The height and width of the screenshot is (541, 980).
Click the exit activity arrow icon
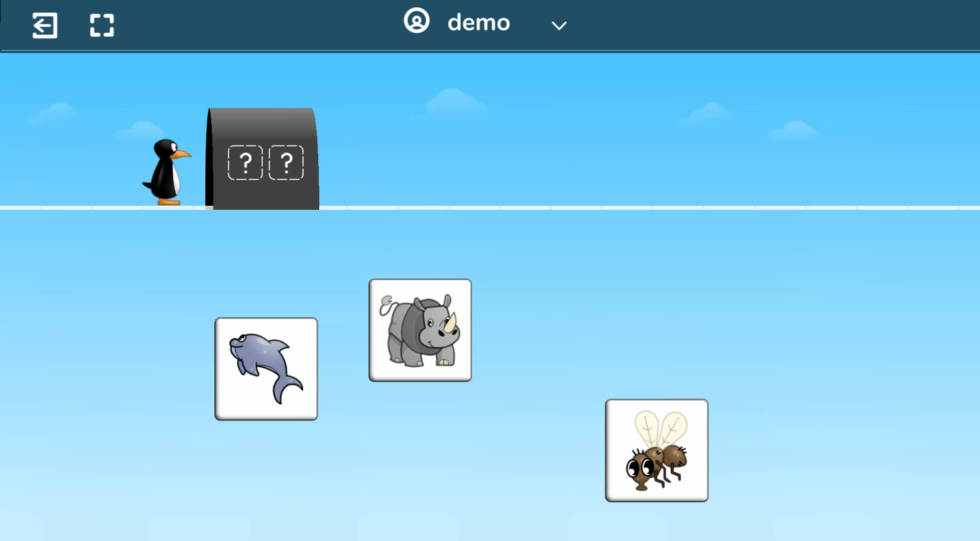45,25
